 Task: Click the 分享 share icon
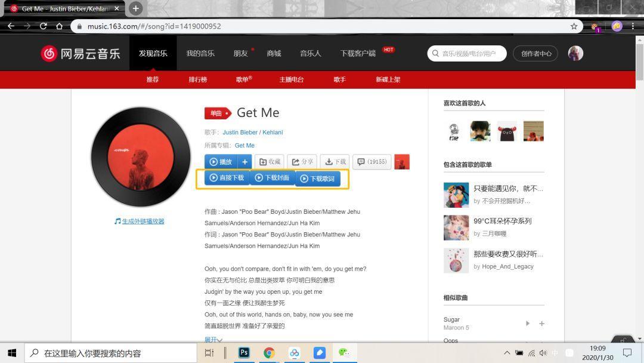[x=295, y=161]
